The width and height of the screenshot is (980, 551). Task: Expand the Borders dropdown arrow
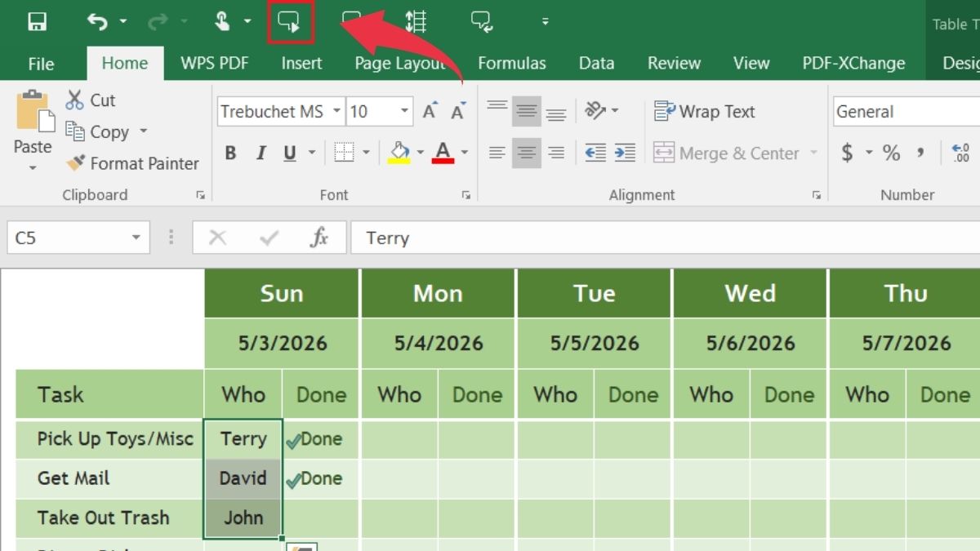click(366, 153)
